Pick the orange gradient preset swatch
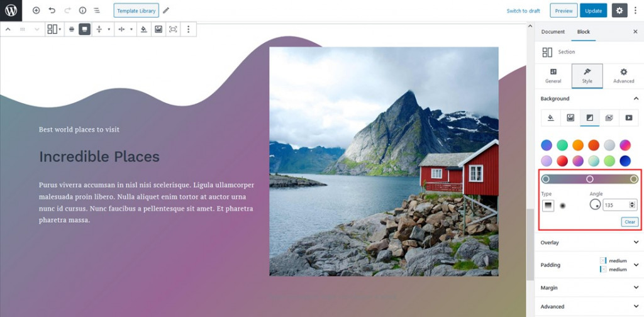 (x=578, y=145)
